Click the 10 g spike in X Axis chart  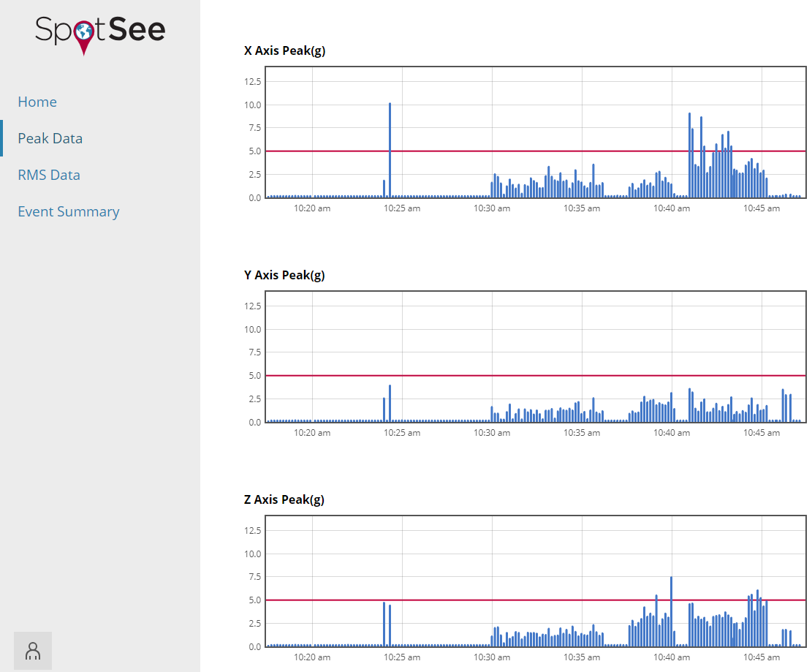pyautogui.click(x=390, y=150)
